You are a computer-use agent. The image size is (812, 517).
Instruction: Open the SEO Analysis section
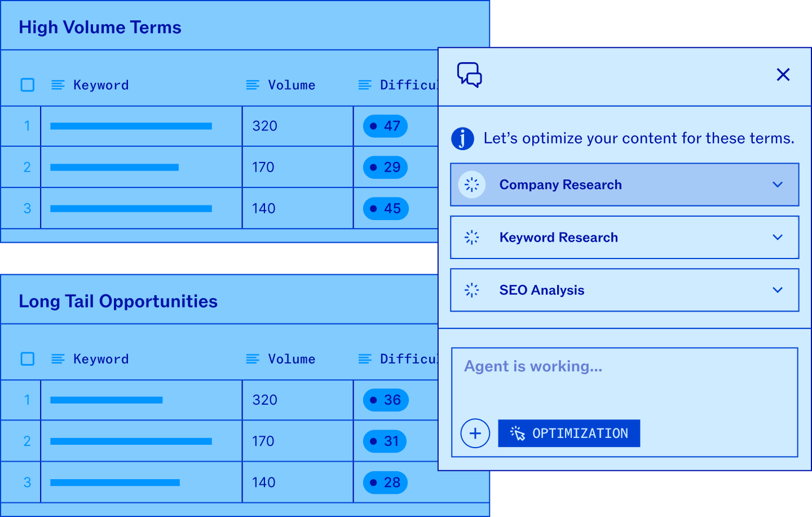point(625,290)
